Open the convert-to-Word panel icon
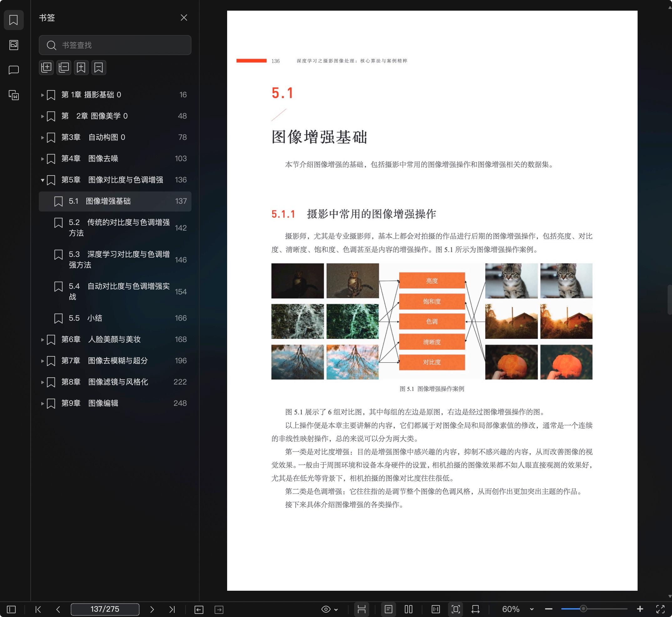 (13, 95)
